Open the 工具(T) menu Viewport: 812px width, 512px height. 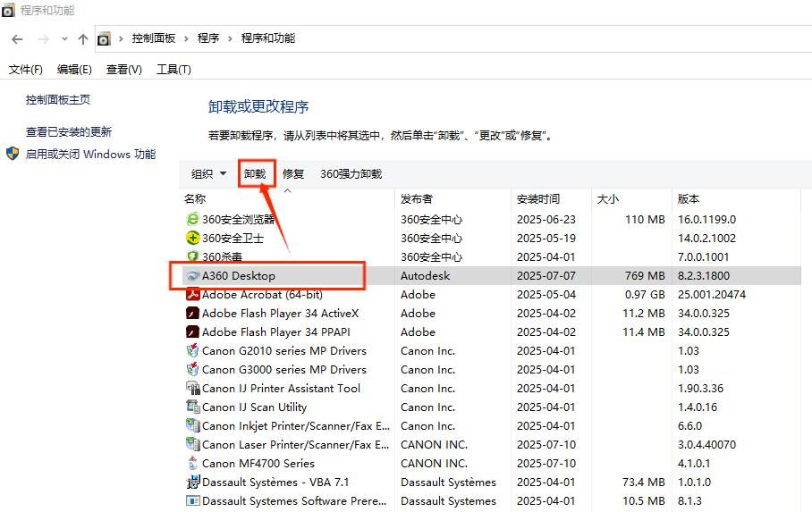pyautogui.click(x=173, y=70)
